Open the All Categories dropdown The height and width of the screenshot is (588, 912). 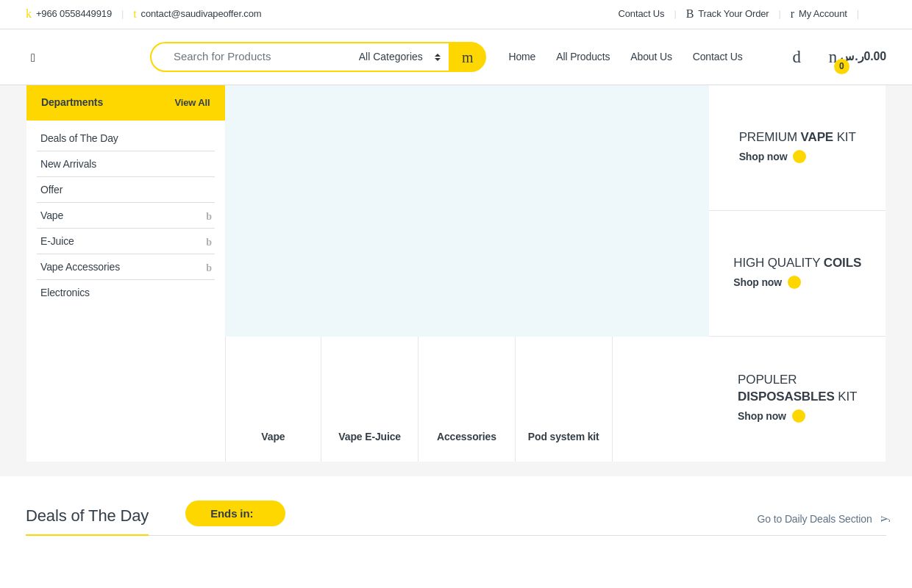(x=399, y=57)
